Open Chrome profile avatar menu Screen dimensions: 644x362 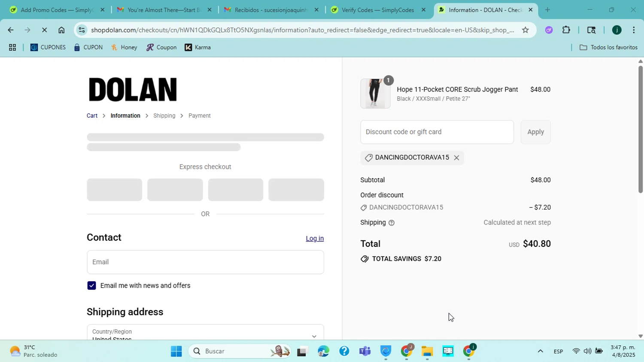click(617, 30)
